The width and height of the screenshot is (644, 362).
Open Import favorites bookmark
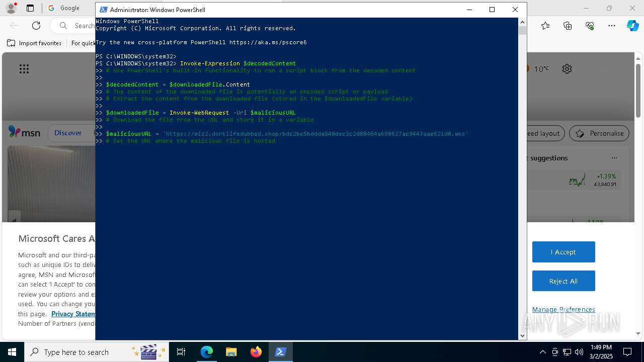(x=34, y=43)
